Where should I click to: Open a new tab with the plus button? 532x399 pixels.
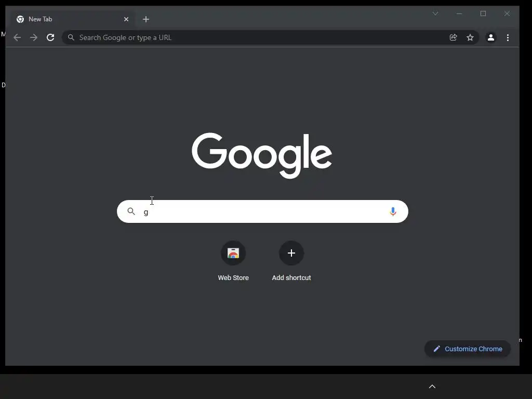coord(146,19)
